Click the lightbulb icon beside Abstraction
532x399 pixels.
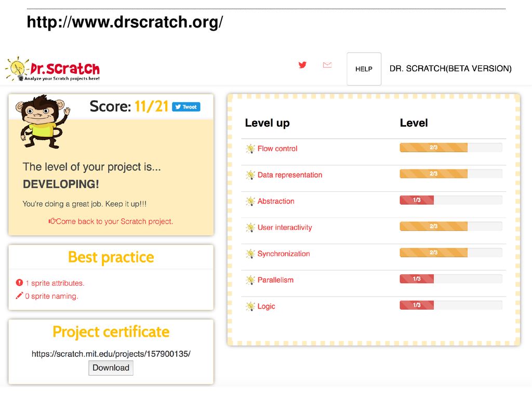[250, 201]
